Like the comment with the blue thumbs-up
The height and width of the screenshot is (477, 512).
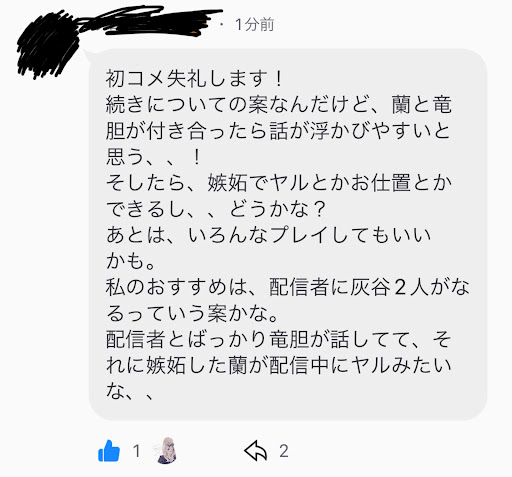pos(109,451)
